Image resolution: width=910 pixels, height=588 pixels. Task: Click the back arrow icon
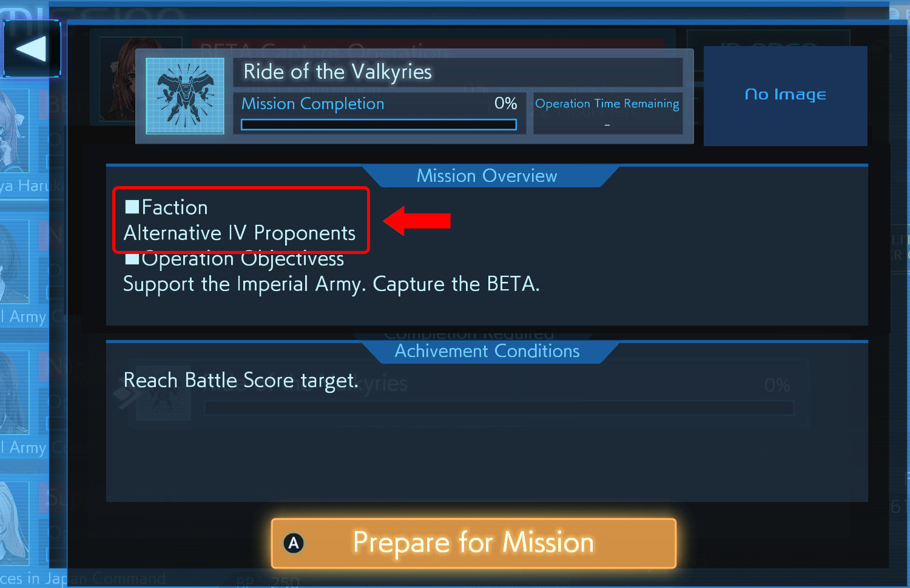32,48
